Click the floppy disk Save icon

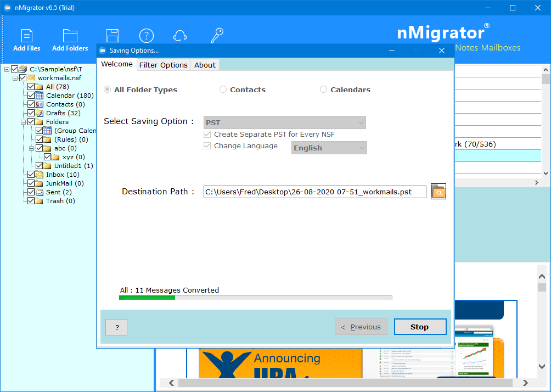click(113, 36)
